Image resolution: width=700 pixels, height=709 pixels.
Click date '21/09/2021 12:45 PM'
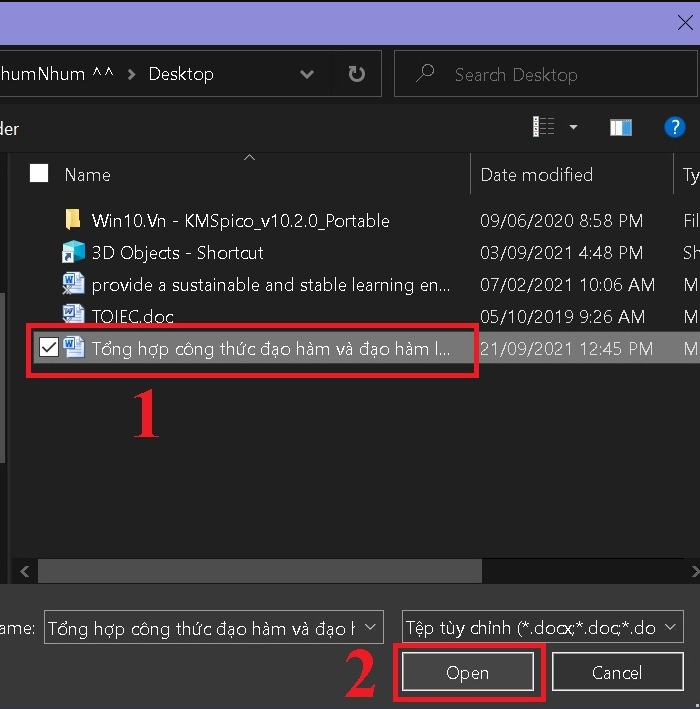coord(566,348)
